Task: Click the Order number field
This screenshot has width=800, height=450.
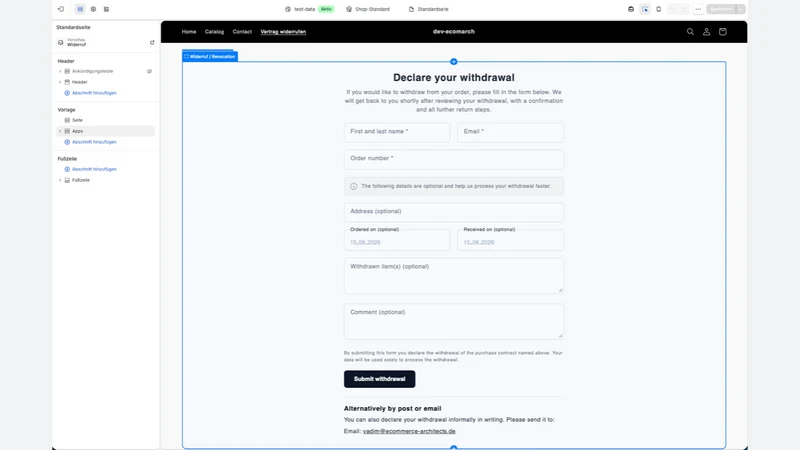Action: tap(454, 159)
